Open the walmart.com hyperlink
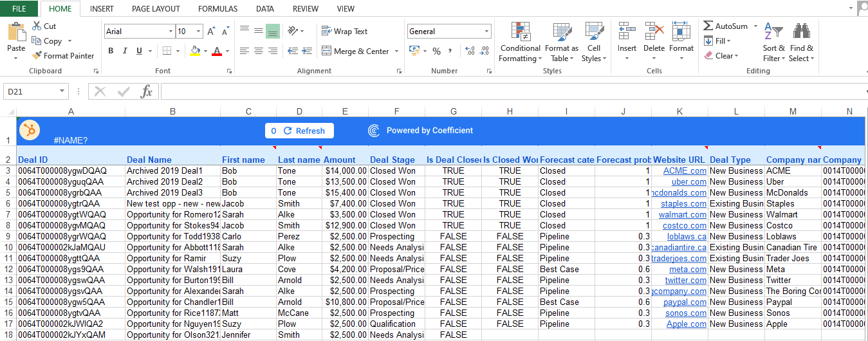This screenshot has width=868, height=341. click(x=683, y=214)
